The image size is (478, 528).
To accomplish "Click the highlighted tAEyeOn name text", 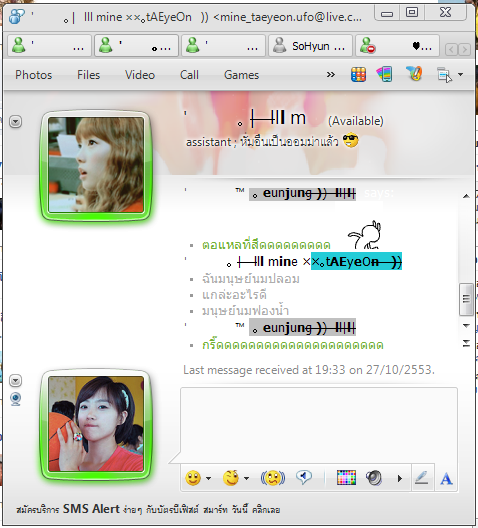I will coord(356,261).
